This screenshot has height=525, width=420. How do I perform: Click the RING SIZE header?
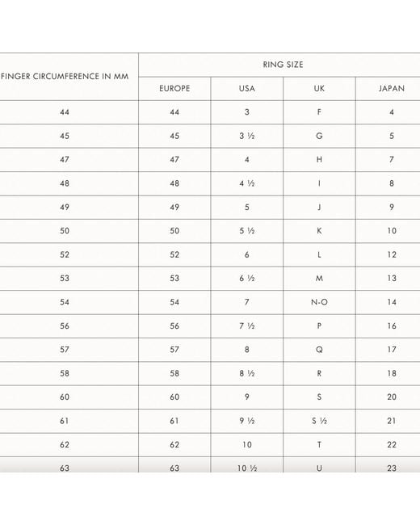[x=283, y=65]
